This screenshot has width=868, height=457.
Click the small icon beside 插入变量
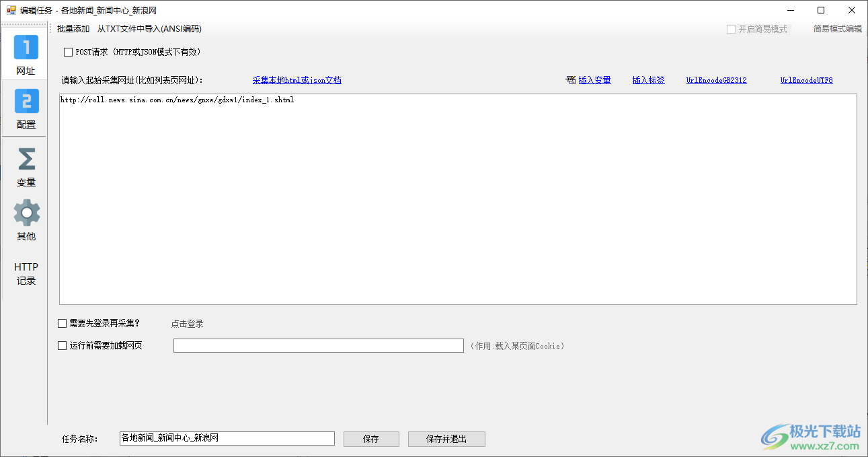571,80
